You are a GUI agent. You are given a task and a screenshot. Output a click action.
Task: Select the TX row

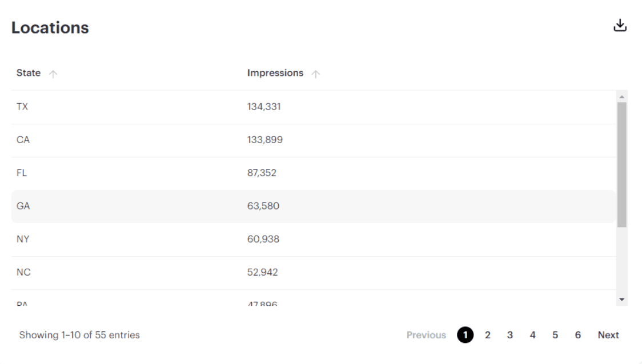pos(23,107)
